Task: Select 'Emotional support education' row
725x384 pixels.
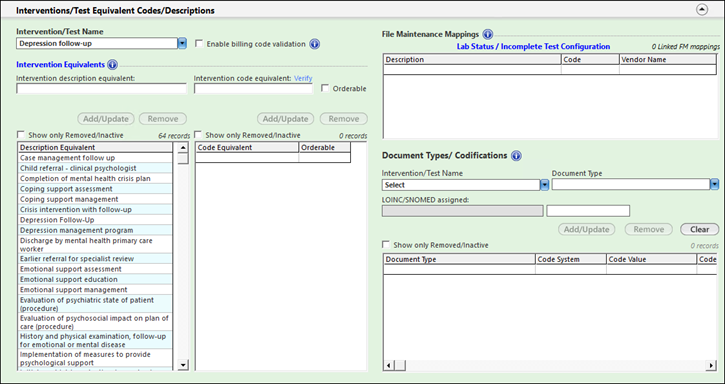Action: (x=95, y=279)
